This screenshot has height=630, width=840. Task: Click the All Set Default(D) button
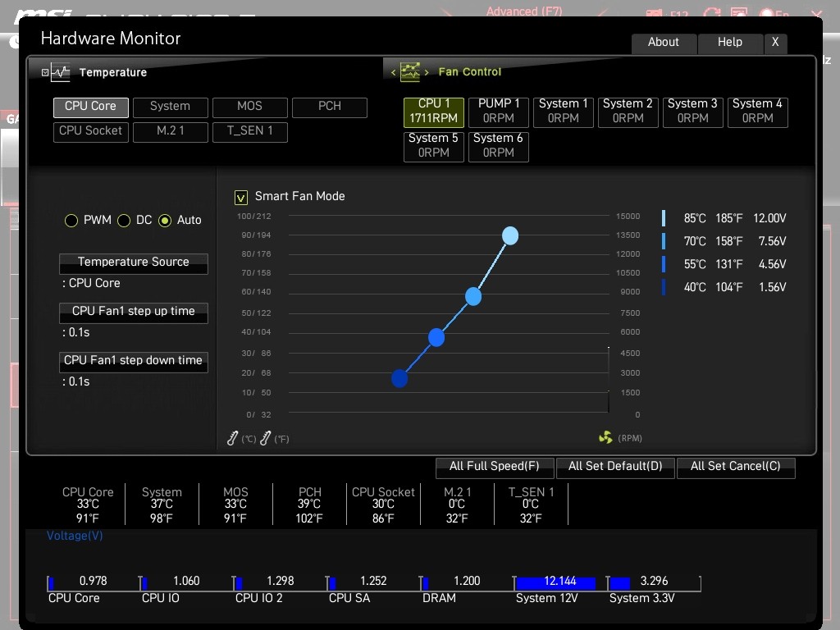[615, 467]
